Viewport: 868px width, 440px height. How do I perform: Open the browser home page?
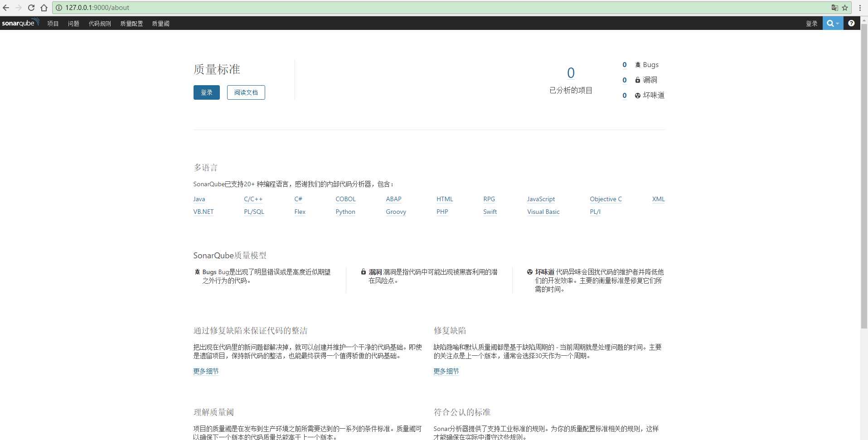(x=44, y=8)
